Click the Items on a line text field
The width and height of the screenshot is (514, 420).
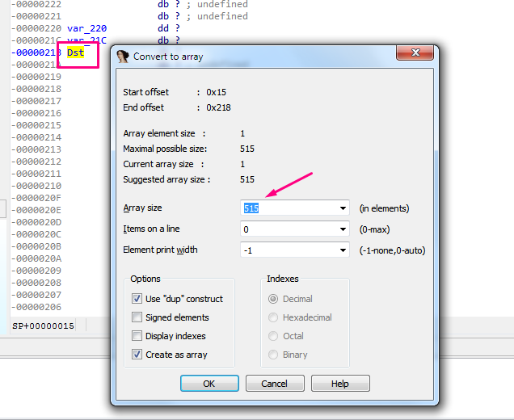287,229
